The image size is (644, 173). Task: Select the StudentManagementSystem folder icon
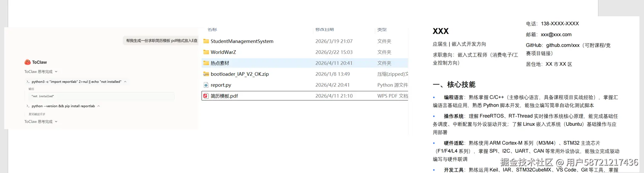click(x=206, y=41)
